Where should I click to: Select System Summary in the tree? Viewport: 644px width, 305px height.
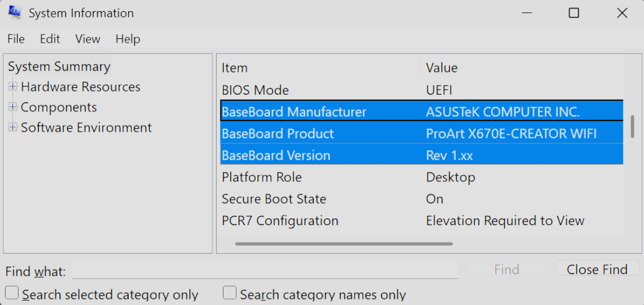pyautogui.click(x=59, y=67)
